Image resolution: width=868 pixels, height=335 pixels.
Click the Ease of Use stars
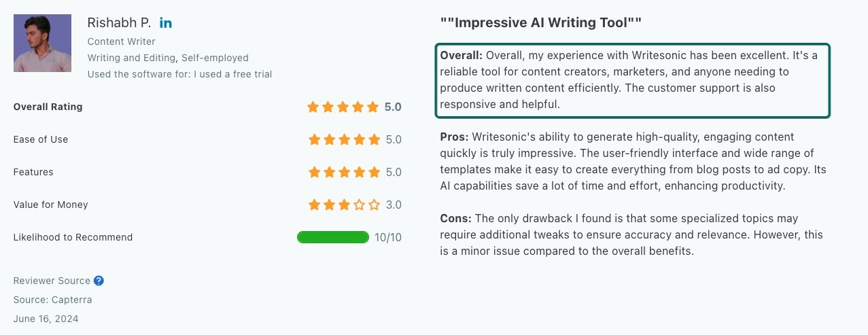(x=344, y=139)
